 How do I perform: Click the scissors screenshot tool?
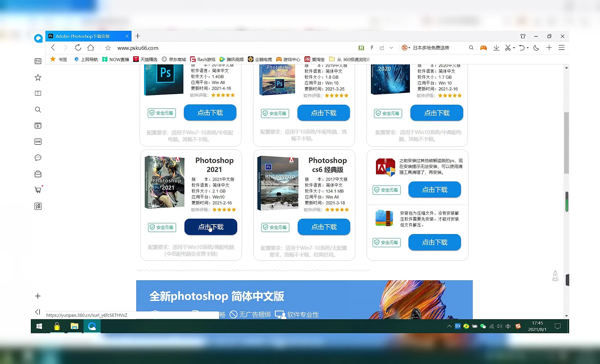508,48
